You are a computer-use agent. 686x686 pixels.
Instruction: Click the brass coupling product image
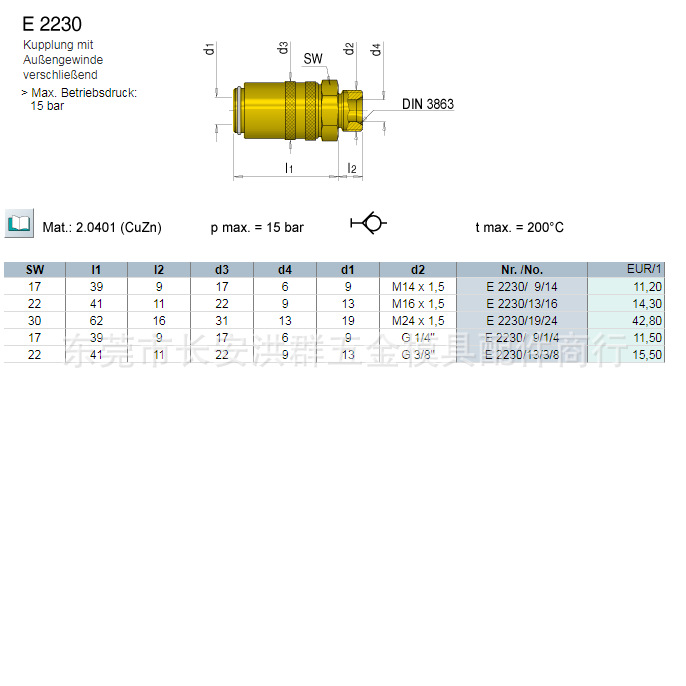click(298, 111)
